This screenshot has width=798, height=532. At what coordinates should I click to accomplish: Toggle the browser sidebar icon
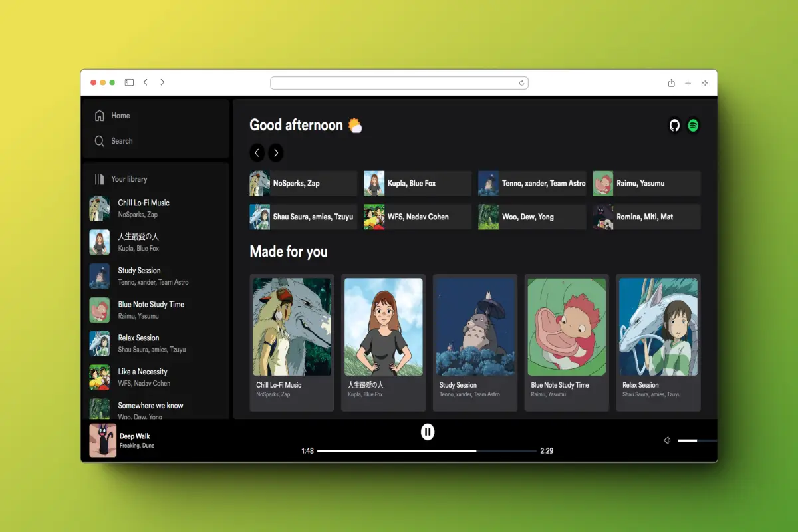(129, 83)
